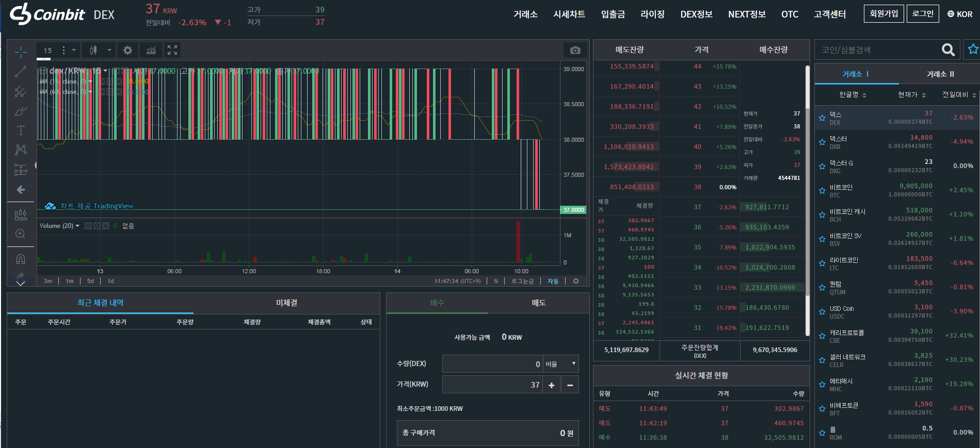
Task: Click the 회원가입 sign-up button
Action: (x=884, y=13)
